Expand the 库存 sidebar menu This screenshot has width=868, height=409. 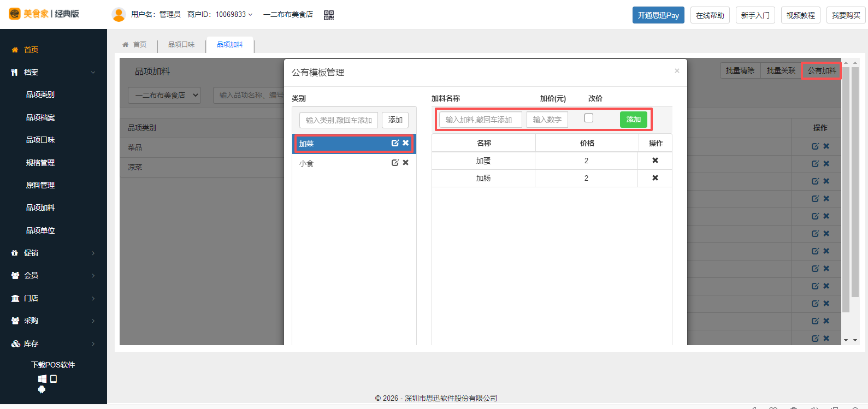[x=54, y=343]
